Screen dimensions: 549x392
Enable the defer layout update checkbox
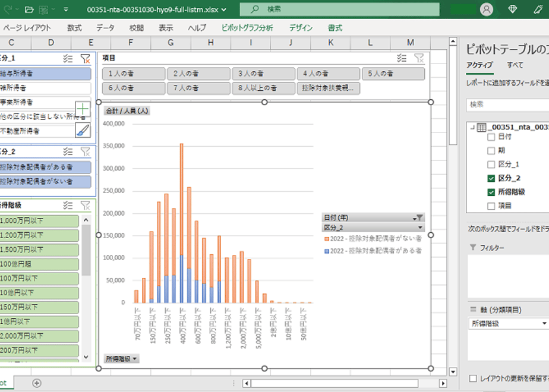(473, 378)
